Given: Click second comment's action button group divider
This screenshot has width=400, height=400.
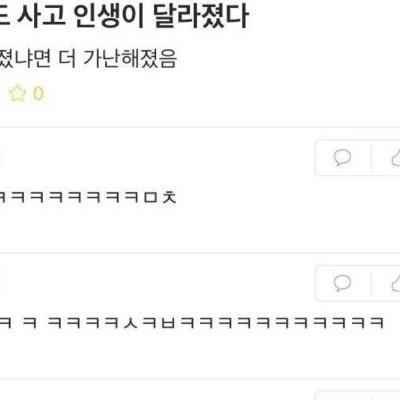Looking at the screenshot, I should [x=371, y=283].
